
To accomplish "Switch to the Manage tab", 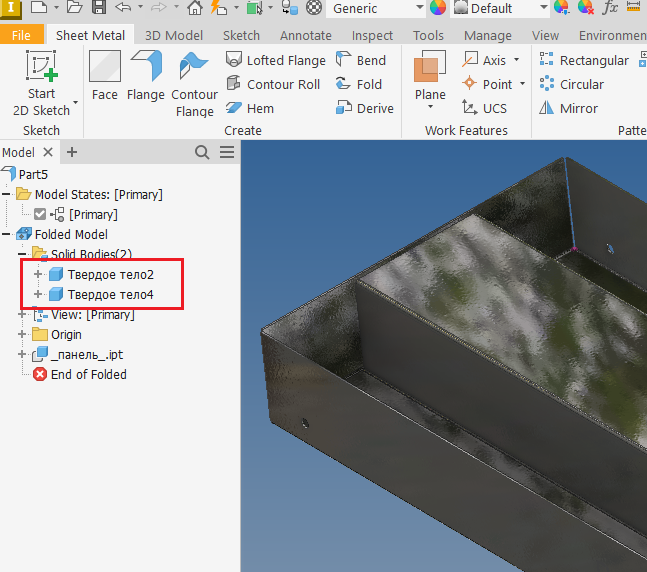I will (x=488, y=35).
